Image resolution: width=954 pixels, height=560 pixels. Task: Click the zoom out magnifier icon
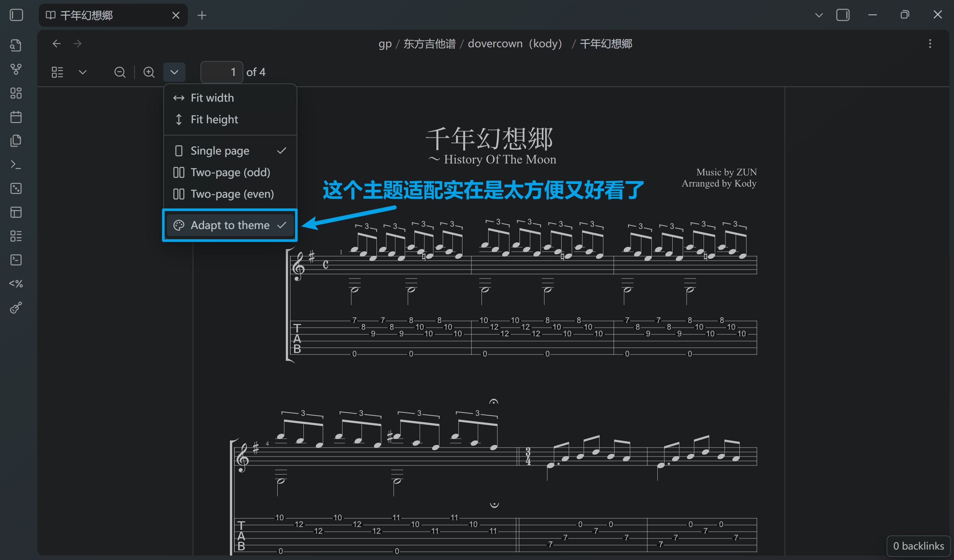click(x=120, y=72)
